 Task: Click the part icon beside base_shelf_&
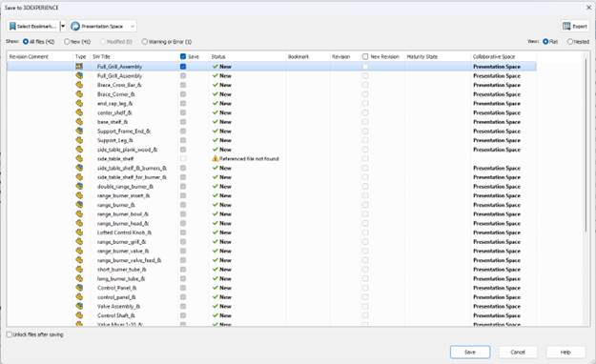click(x=79, y=122)
